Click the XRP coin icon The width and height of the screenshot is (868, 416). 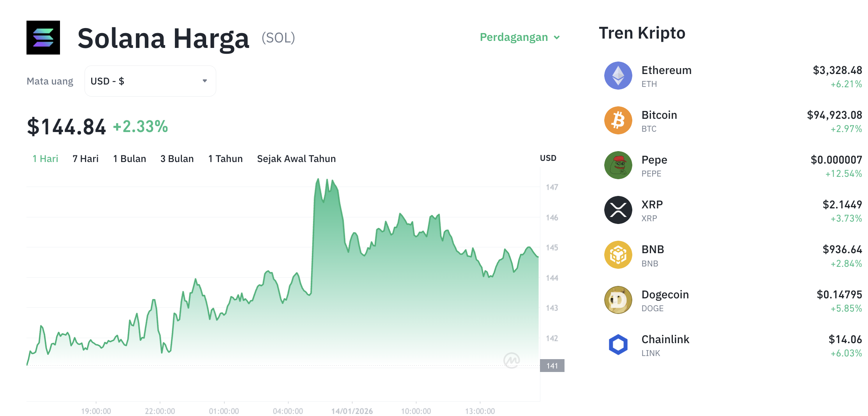(x=618, y=210)
